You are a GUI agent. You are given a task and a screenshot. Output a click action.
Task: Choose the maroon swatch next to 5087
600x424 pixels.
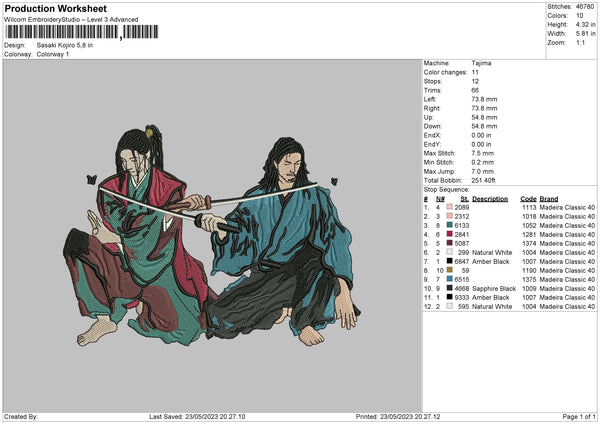tap(449, 243)
